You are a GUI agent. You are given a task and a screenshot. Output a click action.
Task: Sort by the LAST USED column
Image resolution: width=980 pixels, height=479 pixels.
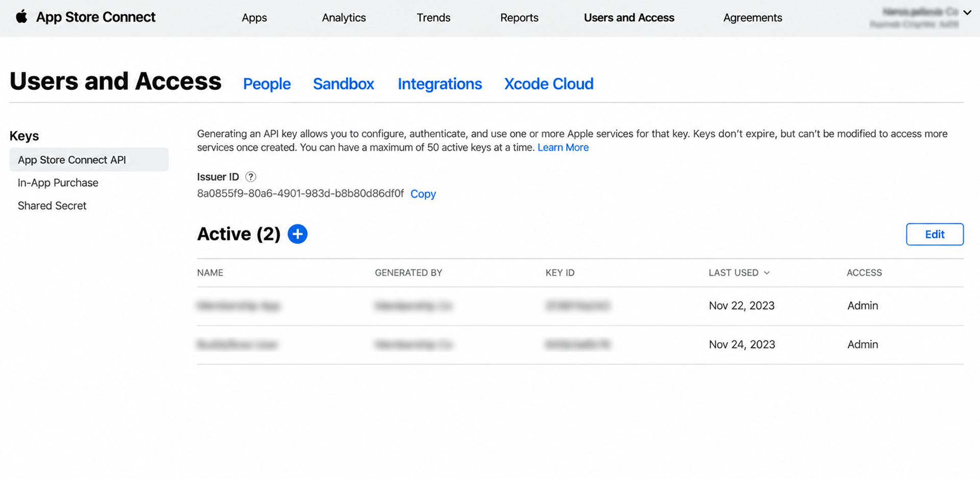click(x=739, y=273)
